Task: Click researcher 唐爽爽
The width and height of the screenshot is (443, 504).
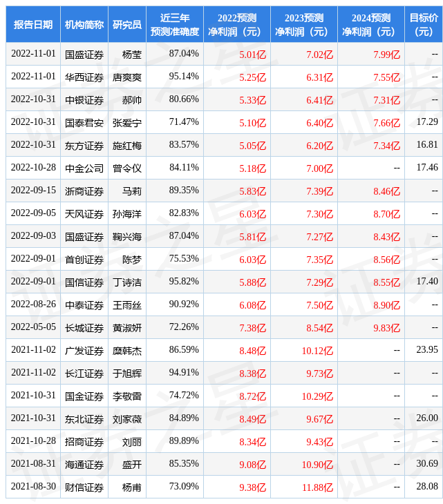Action: (127, 77)
